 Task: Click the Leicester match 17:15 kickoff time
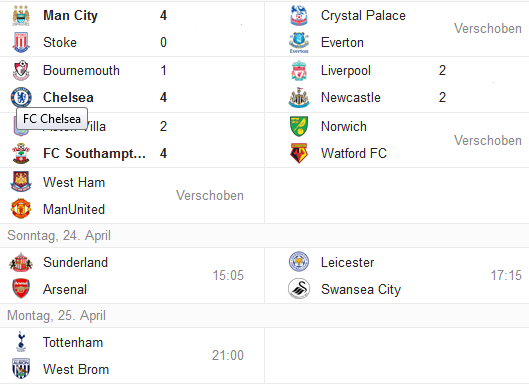pos(506,275)
